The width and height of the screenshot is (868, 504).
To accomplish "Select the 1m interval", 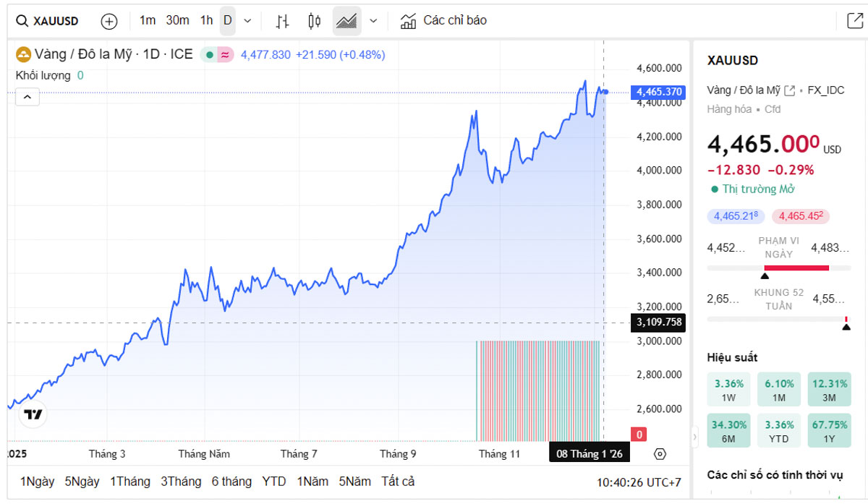I will [x=148, y=20].
